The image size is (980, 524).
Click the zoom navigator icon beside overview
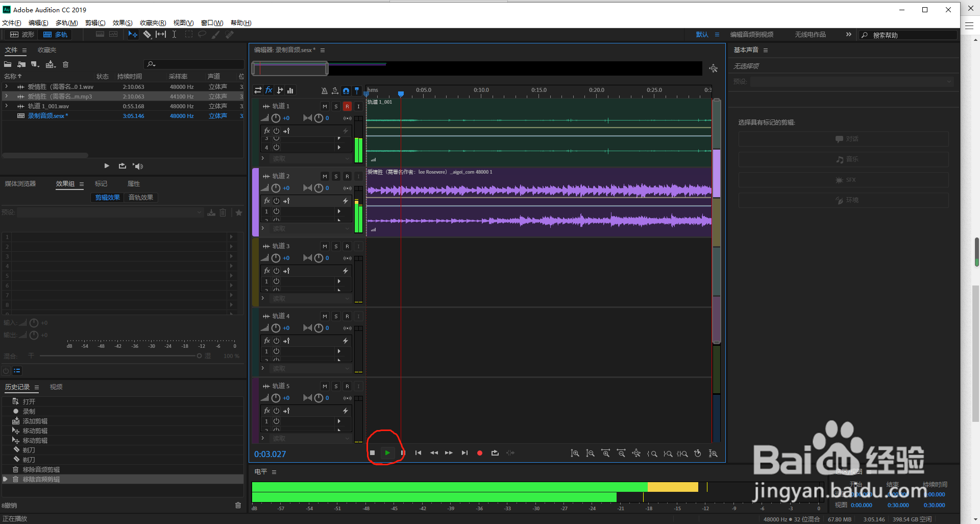[714, 68]
